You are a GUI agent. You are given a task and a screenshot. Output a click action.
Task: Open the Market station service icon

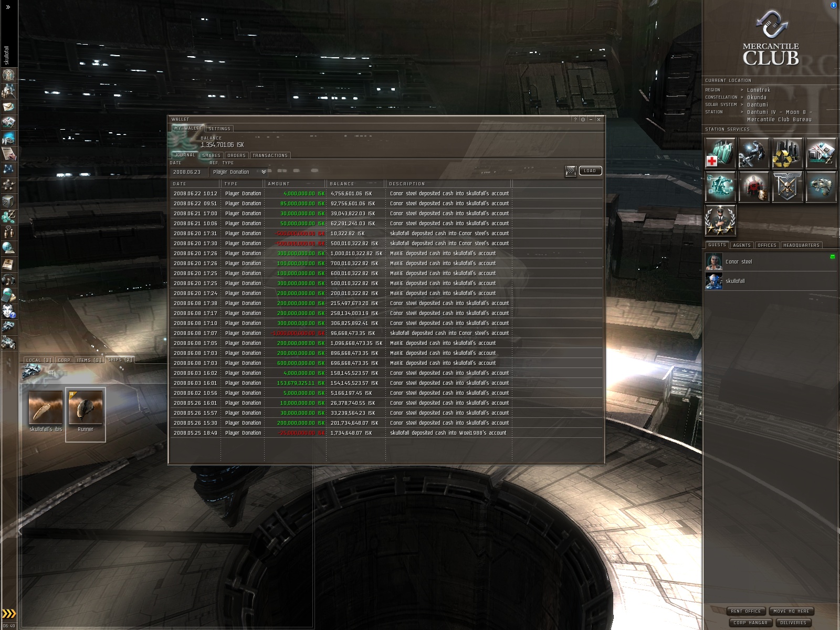[x=821, y=153]
